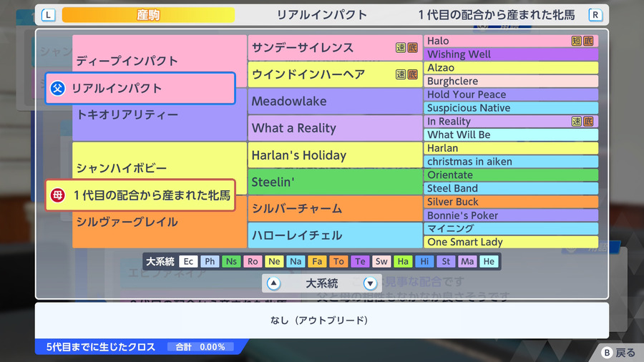Select the christmas in aiken ancestor row
Viewport: 644px width, 362px height.
(511, 161)
